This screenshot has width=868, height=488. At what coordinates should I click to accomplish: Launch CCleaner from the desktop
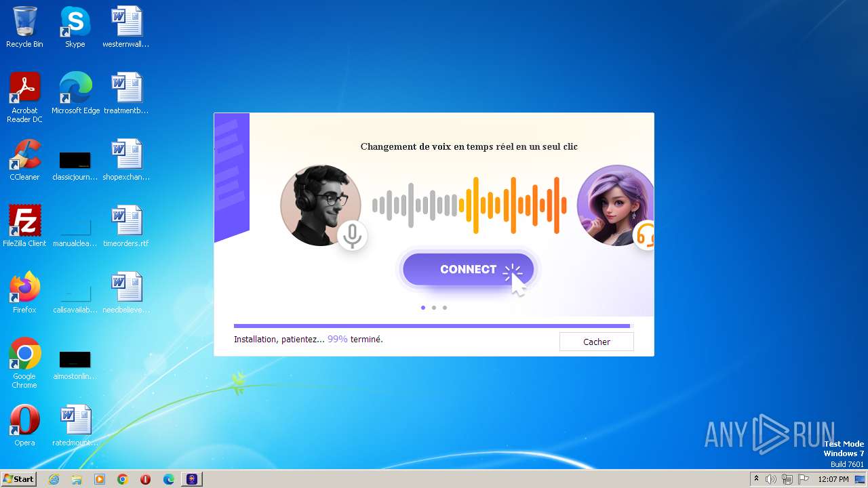click(x=24, y=160)
